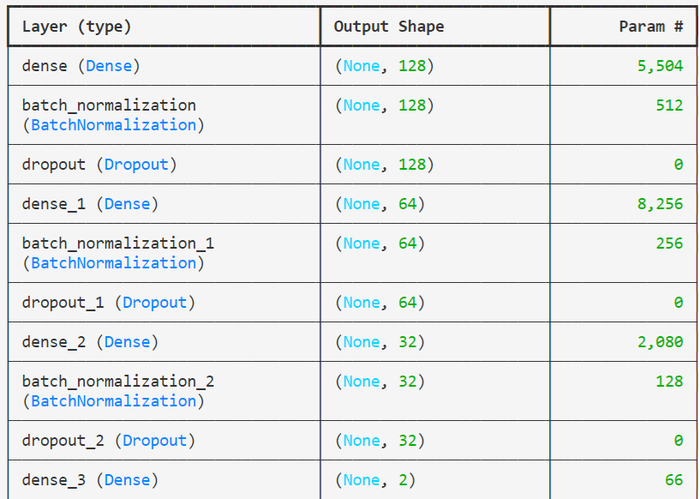
Task: Select the batch_normalization_1 layer name
Action: point(118,243)
